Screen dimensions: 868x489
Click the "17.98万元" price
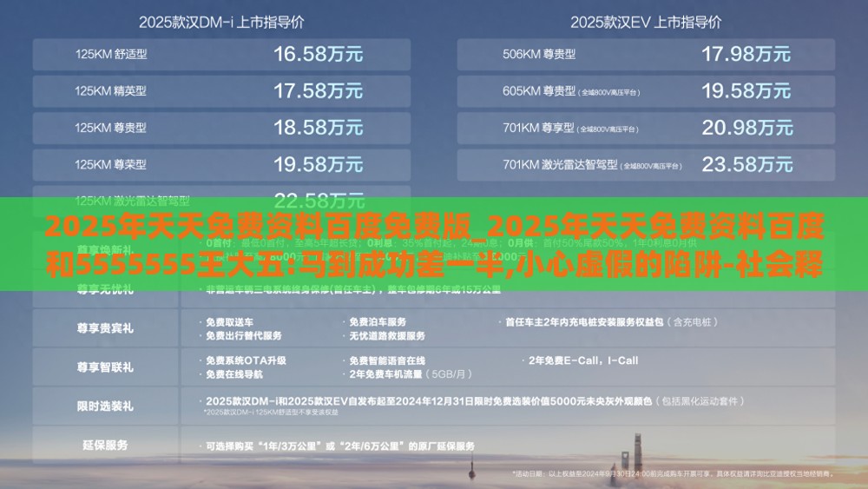[746, 54]
